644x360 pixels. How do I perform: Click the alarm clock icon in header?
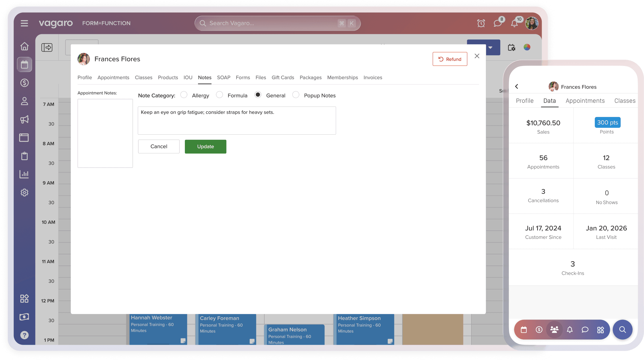(481, 23)
